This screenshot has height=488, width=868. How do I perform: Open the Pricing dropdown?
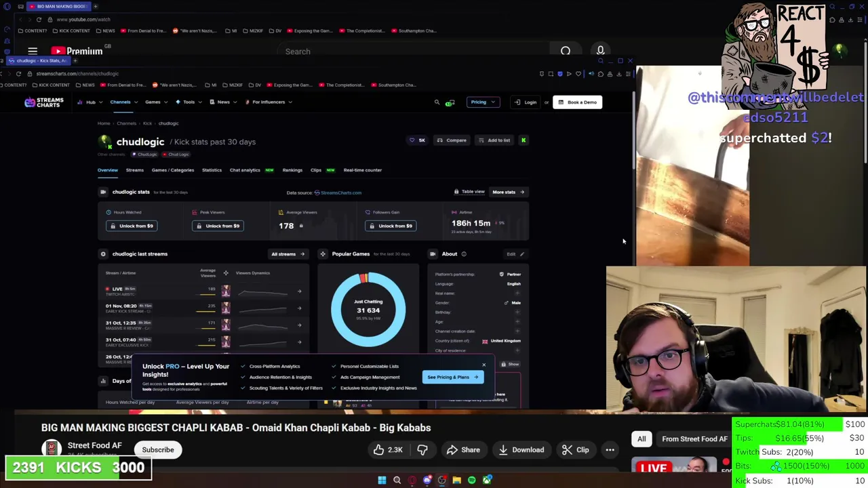click(x=483, y=102)
